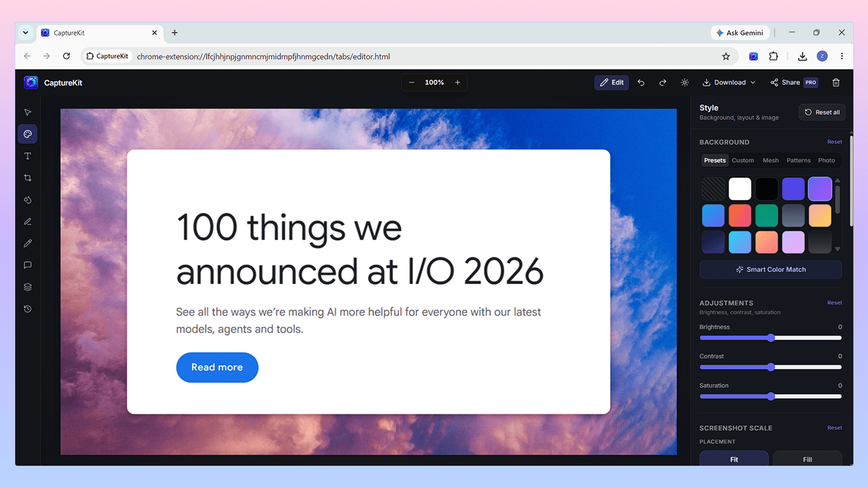Choose the transparent striped background preset

(713, 189)
